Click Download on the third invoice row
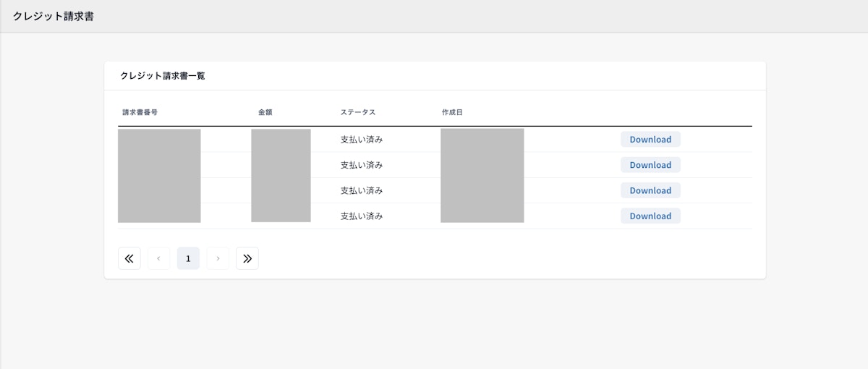868x369 pixels. tap(650, 190)
